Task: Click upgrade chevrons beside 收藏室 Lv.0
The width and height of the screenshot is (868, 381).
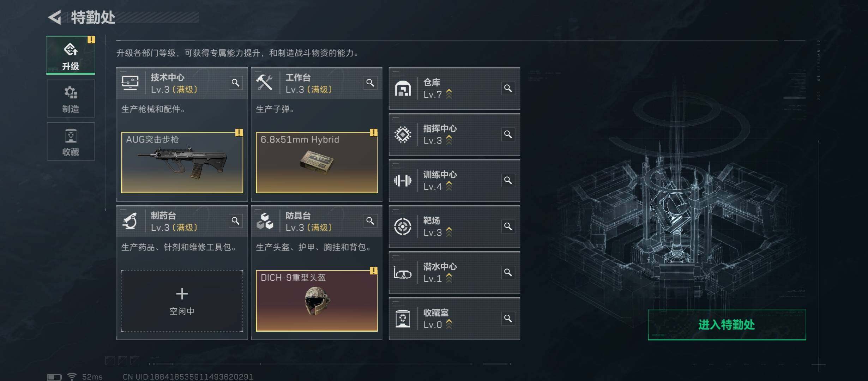Action: 449,324
